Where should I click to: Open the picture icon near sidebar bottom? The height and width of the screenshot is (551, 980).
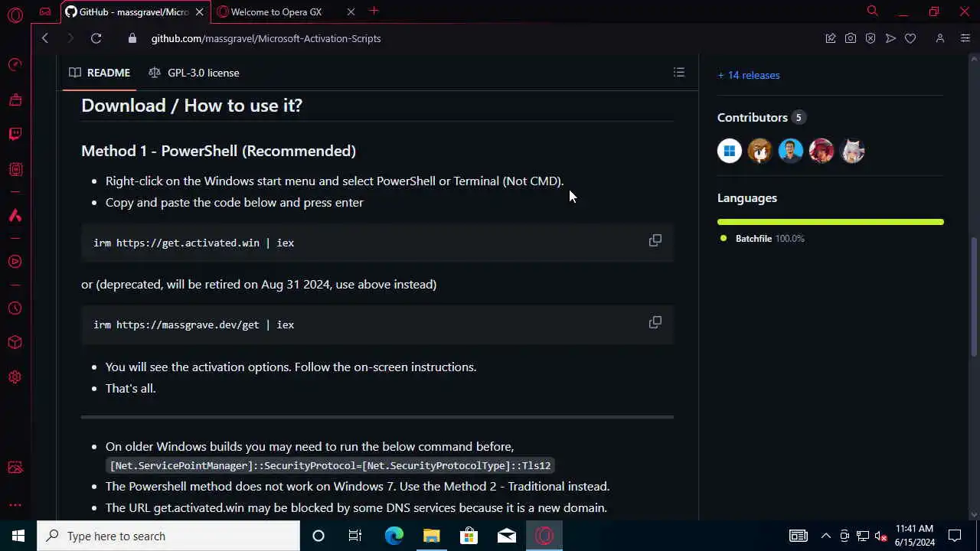(15, 468)
